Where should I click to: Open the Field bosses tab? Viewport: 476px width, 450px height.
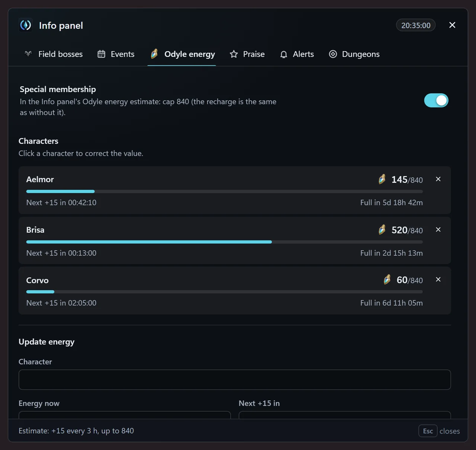[54, 54]
